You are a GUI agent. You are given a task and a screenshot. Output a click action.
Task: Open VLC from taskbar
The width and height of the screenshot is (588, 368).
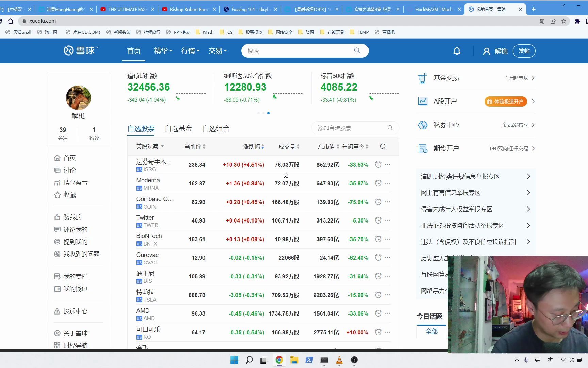(339, 360)
